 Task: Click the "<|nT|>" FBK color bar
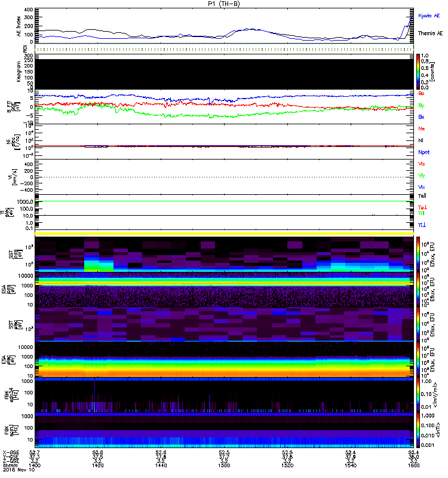tap(418, 430)
